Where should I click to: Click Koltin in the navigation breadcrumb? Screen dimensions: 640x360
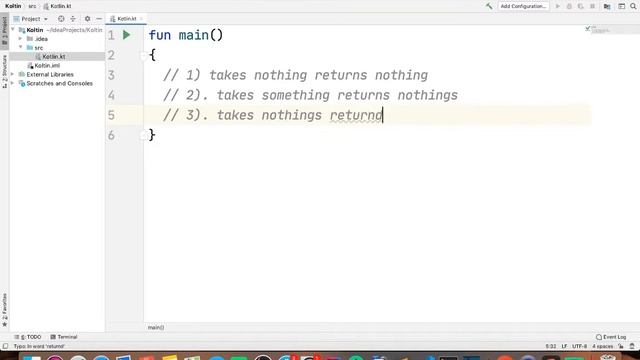coord(13,6)
